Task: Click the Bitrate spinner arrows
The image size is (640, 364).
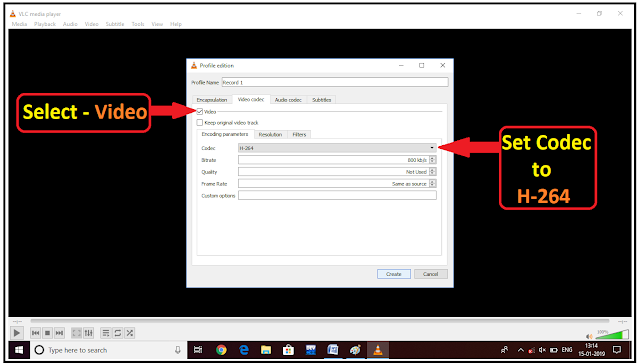Action: [433, 160]
